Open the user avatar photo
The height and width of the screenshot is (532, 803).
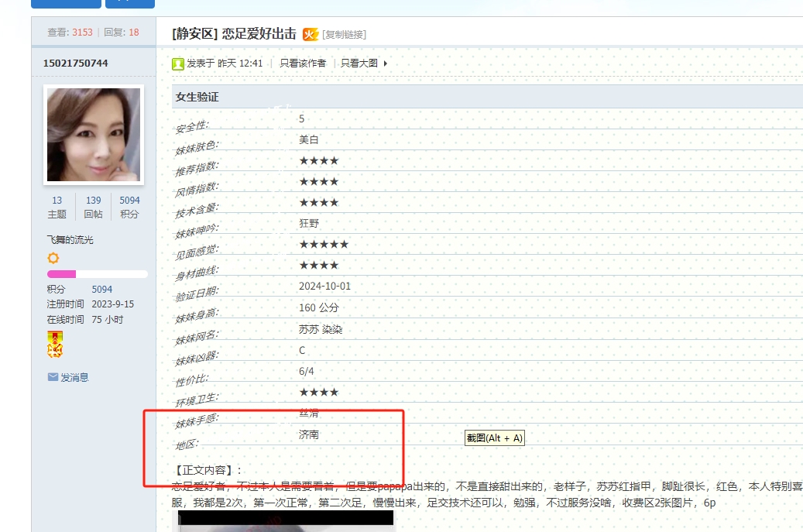coord(94,135)
